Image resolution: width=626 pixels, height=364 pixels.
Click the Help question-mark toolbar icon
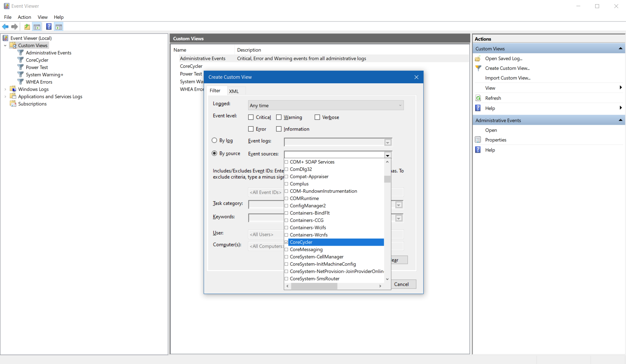pos(49,27)
